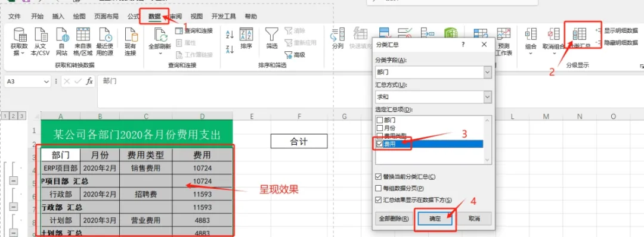Viewport: 644px width, 237px height.
Task: Switch to the 开发工具 tab
Action: coord(224,17)
